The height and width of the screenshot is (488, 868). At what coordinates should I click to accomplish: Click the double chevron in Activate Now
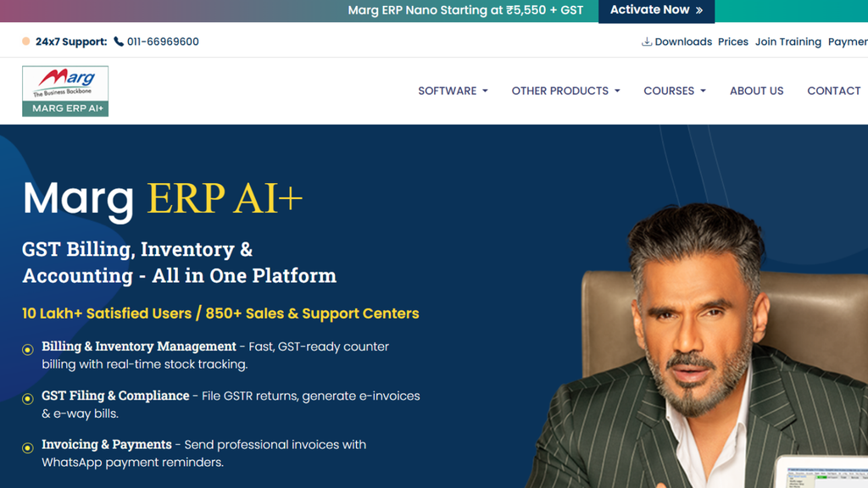[x=699, y=10]
